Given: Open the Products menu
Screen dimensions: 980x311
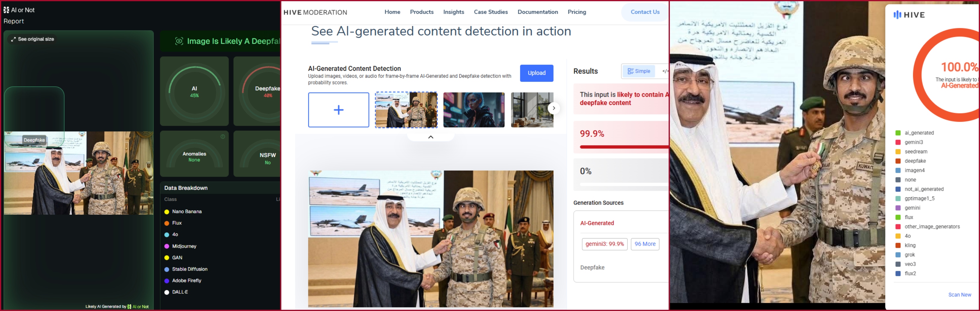Looking at the screenshot, I should pyautogui.click(x=422, y=12).
